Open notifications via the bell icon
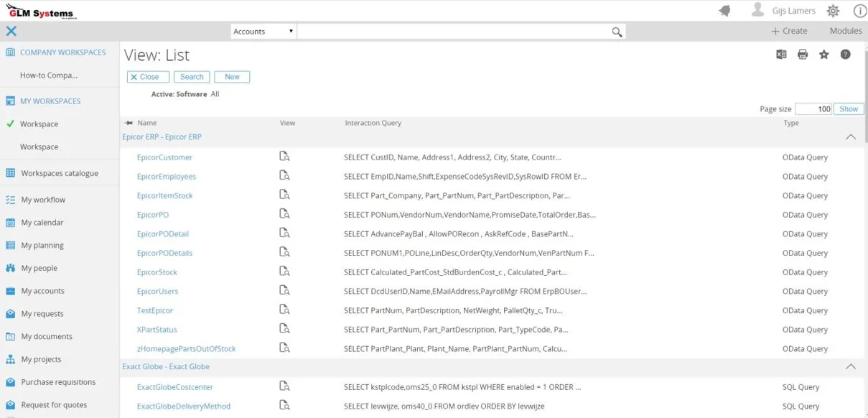 pos(724,10)
